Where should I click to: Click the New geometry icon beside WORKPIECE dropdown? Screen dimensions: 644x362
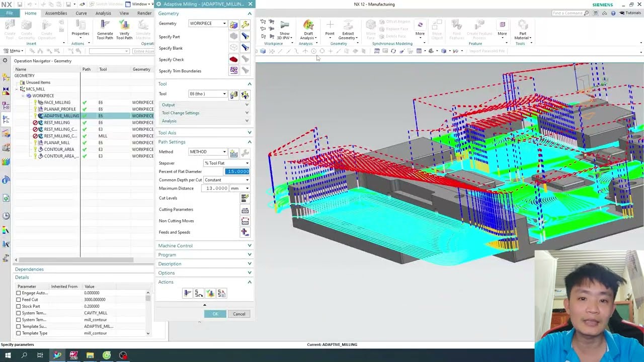click(233, 24)
